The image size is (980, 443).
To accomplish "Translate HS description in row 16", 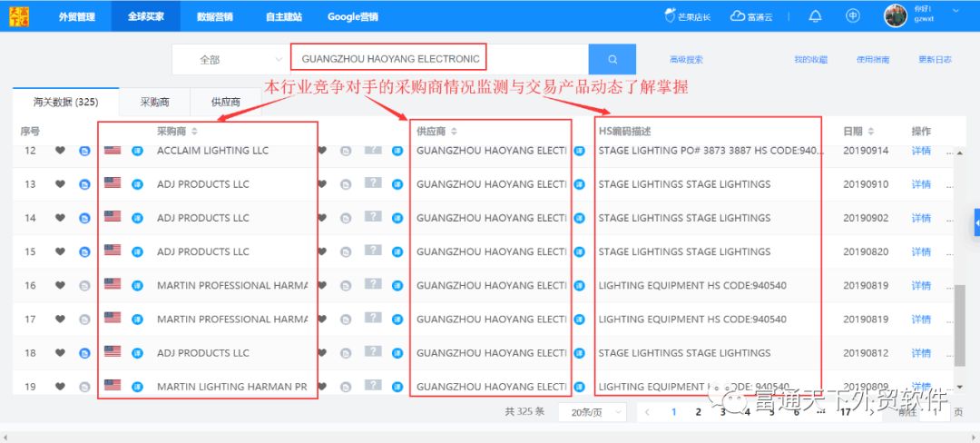I will 579,286.
